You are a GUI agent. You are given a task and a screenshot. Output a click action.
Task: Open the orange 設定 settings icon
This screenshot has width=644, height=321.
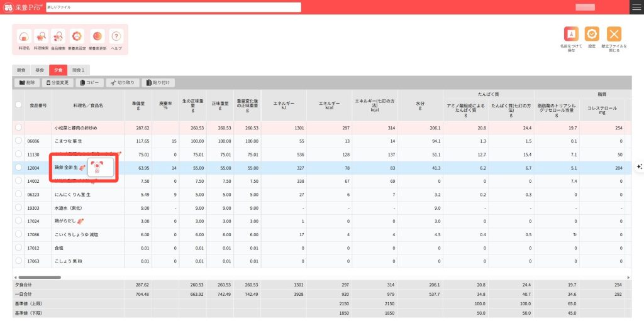[592, 36]
